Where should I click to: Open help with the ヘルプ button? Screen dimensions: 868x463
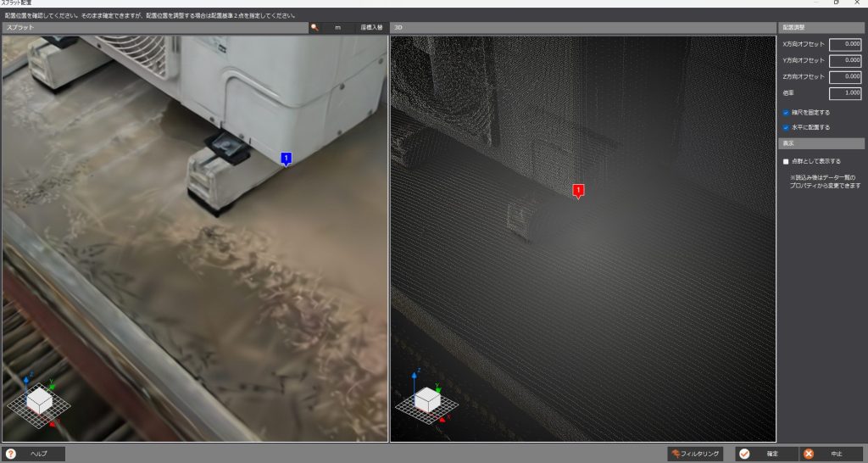click(x=34, y=454)
